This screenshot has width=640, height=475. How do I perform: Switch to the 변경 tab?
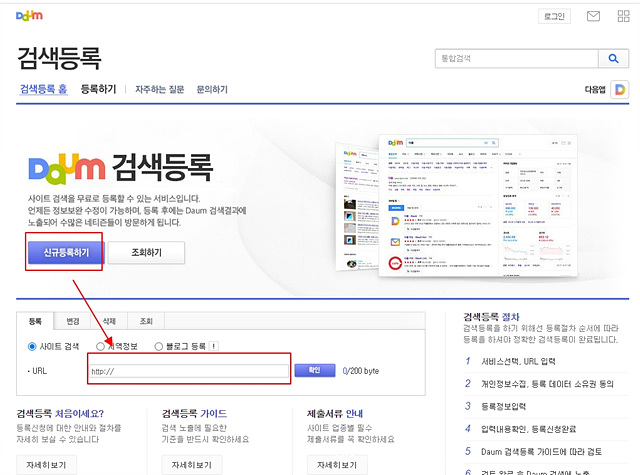pyautogui.click(x=72, y=321)
